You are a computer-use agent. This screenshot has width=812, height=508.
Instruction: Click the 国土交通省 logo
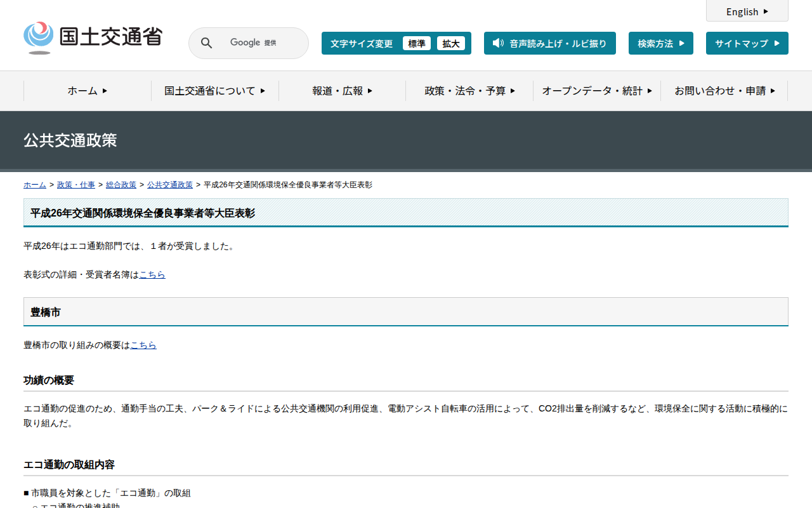93,37
